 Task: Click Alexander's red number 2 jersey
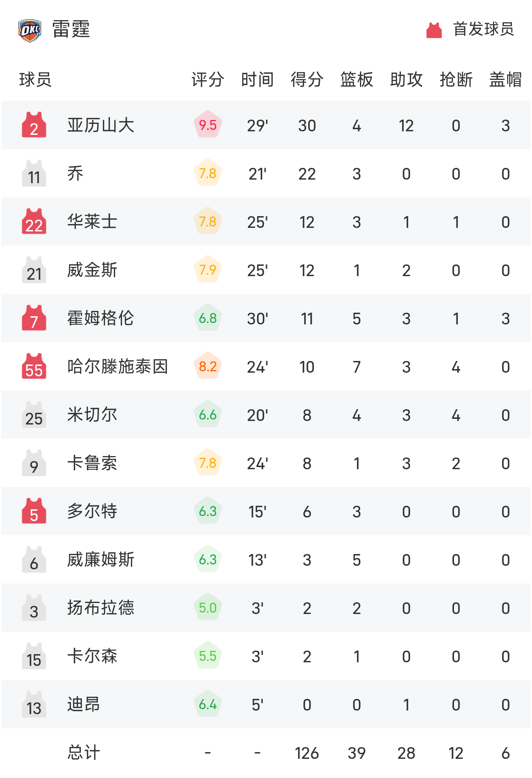pyautogui.click(x=34, y=125)
